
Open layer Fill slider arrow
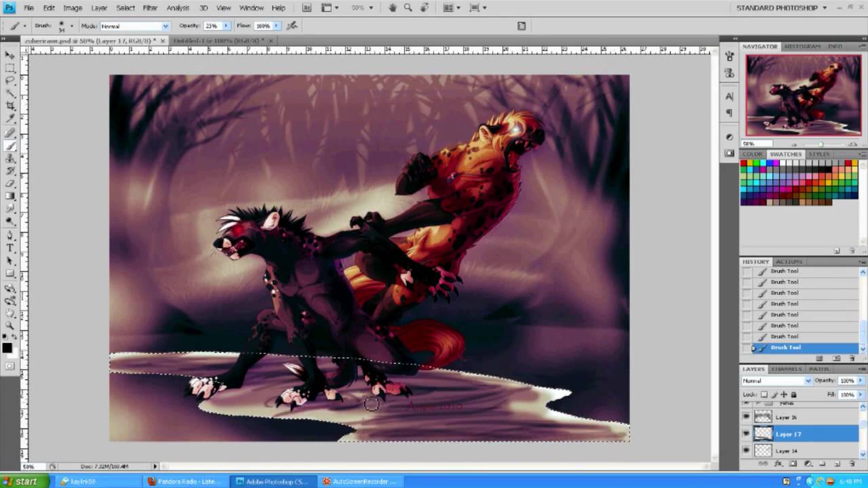(859, 394)
